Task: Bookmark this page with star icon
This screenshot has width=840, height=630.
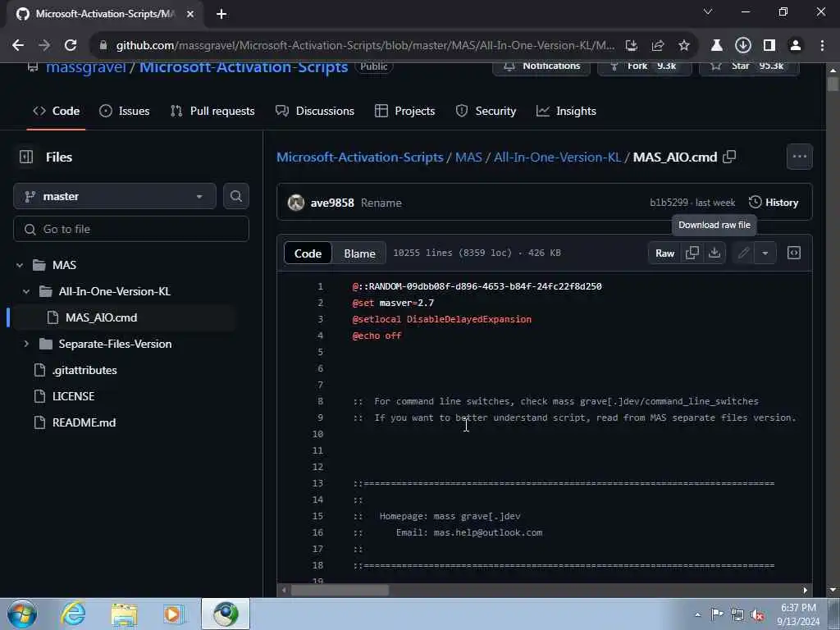Action: coord(683,45)
